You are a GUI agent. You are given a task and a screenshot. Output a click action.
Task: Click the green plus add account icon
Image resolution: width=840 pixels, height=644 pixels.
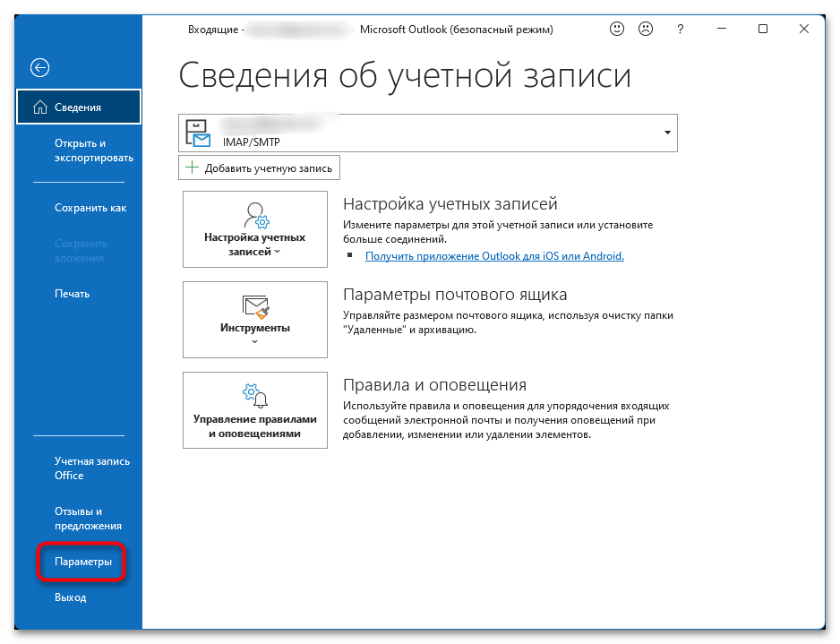pyautogui.click(x=192, y=167)
